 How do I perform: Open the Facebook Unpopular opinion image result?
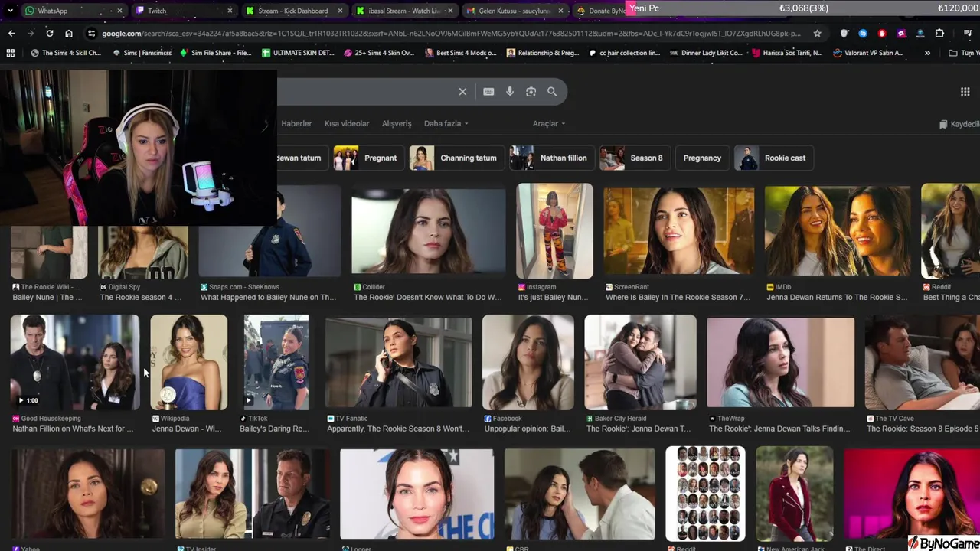528,362
